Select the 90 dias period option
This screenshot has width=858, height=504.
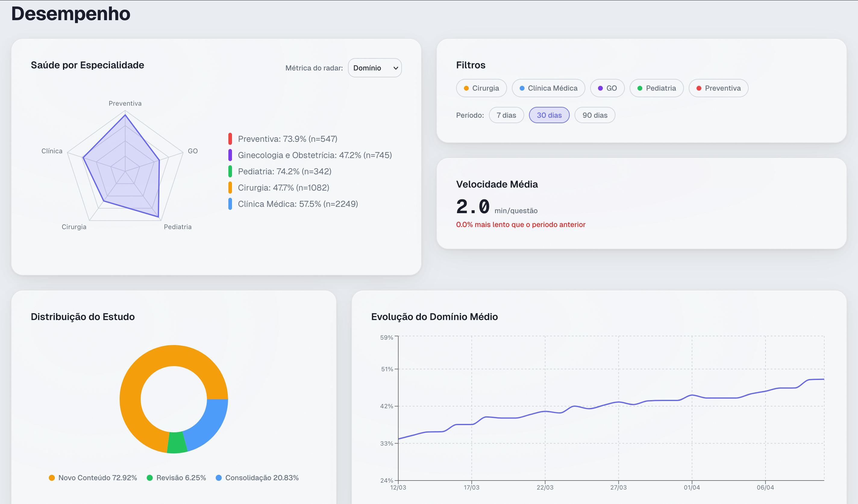point(594,115)
